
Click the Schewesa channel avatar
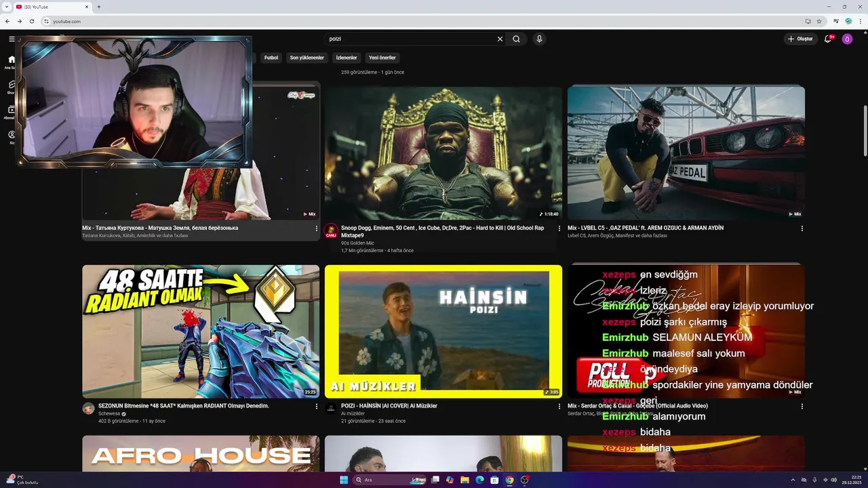88,409
